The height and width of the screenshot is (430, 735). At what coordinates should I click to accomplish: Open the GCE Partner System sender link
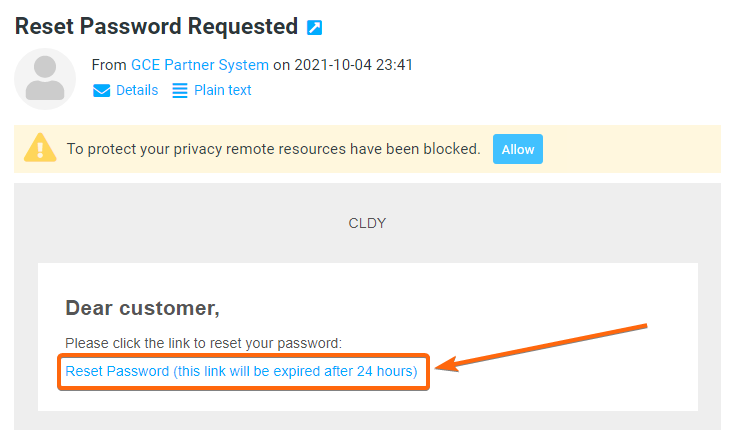click(x=200, y=65)
